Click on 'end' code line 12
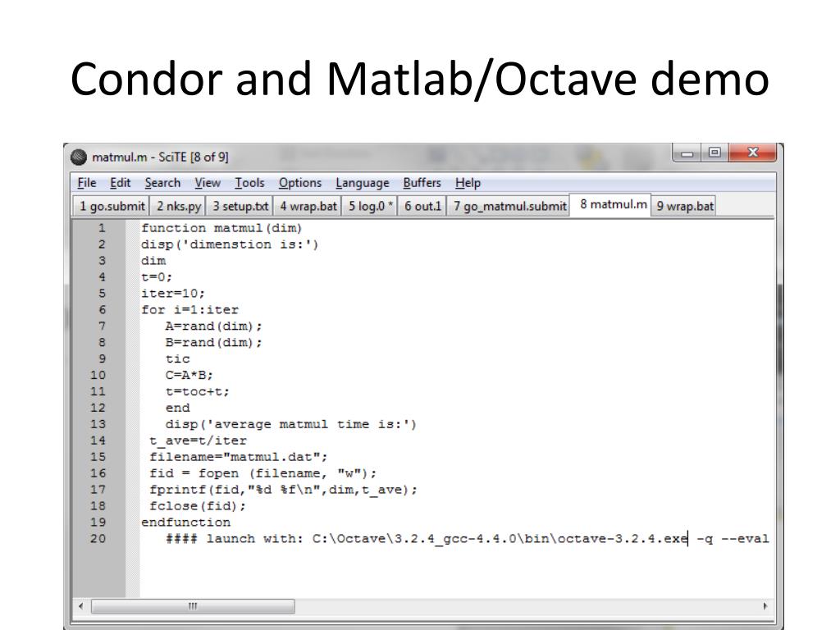 (177, 408)
